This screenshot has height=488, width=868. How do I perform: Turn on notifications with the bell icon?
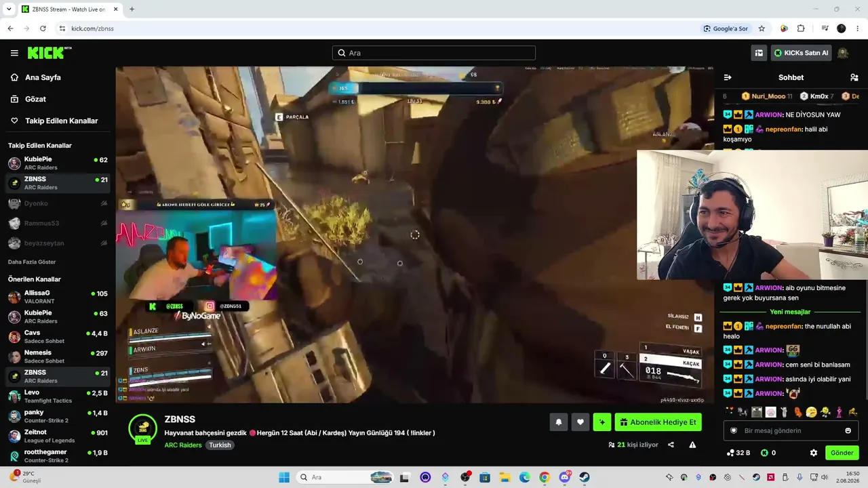[x=559, y=422]
